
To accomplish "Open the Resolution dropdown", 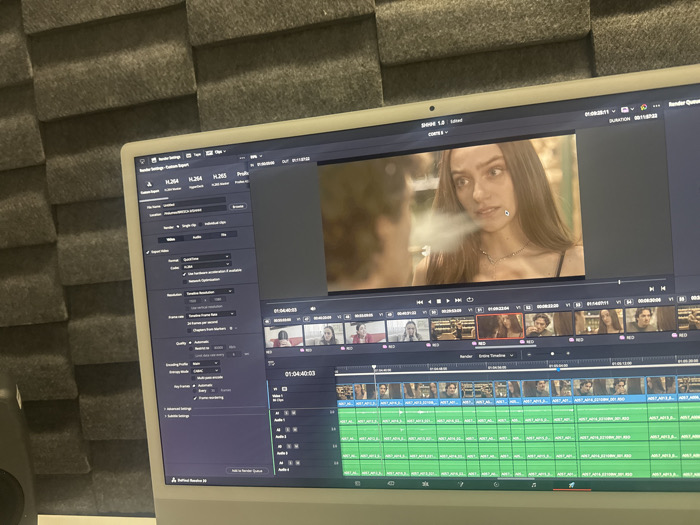I will (209, 292).
